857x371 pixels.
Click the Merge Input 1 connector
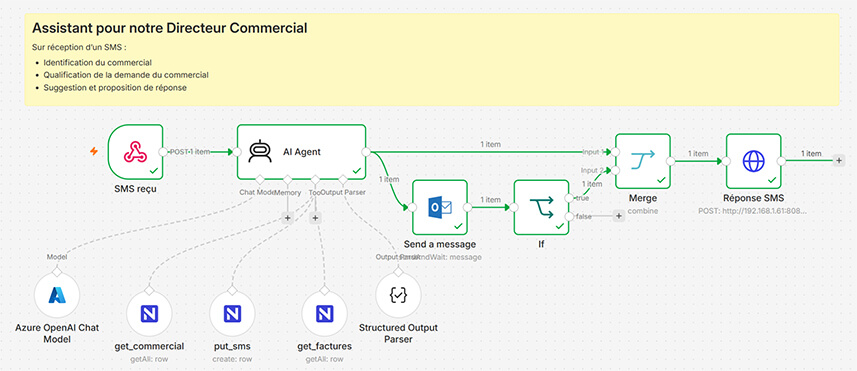[x=615, y=152]
